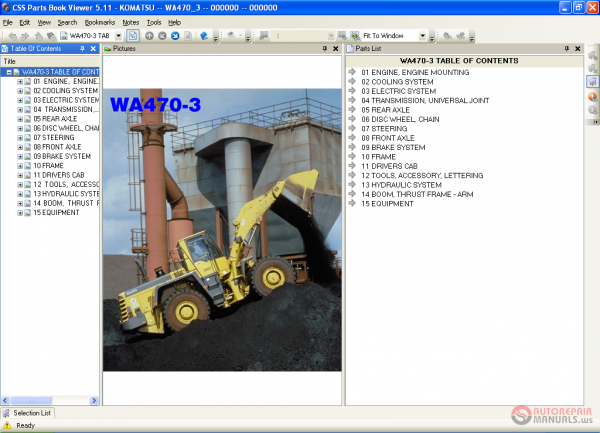Expand the 07 STEERING tree node
This screenshot has width=600, height=433.
pyautogui.click(x=20, y=138)
